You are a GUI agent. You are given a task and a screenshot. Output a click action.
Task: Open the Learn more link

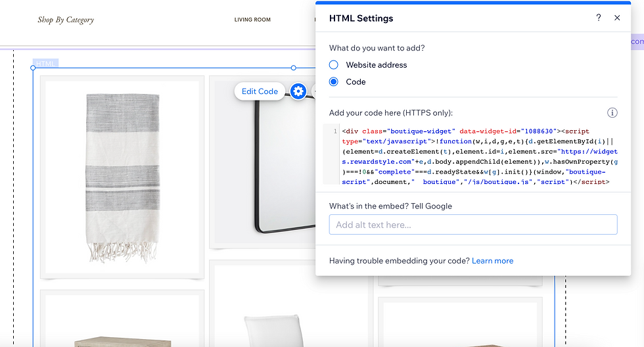click(492, 261)
